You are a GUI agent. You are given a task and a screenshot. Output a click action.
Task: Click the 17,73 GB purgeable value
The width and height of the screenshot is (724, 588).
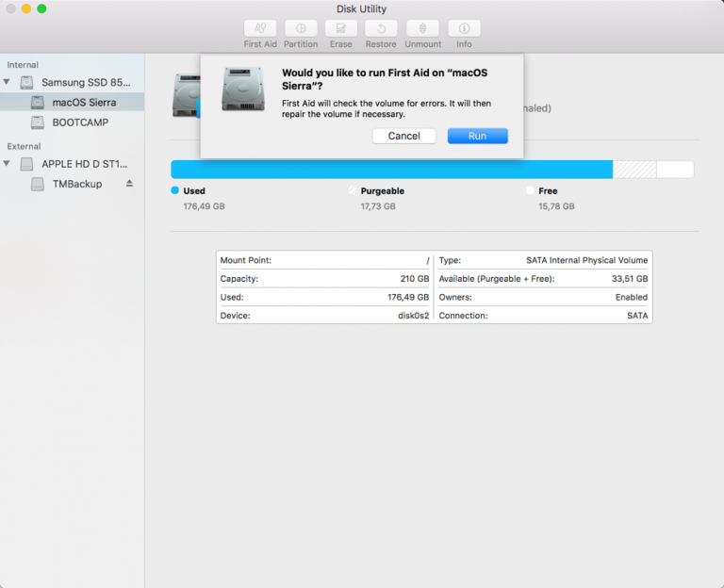[x=378, y=206]
